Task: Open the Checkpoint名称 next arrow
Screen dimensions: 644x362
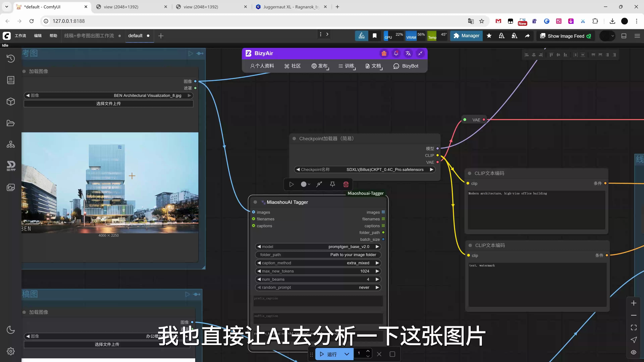Action: point(432,169)
